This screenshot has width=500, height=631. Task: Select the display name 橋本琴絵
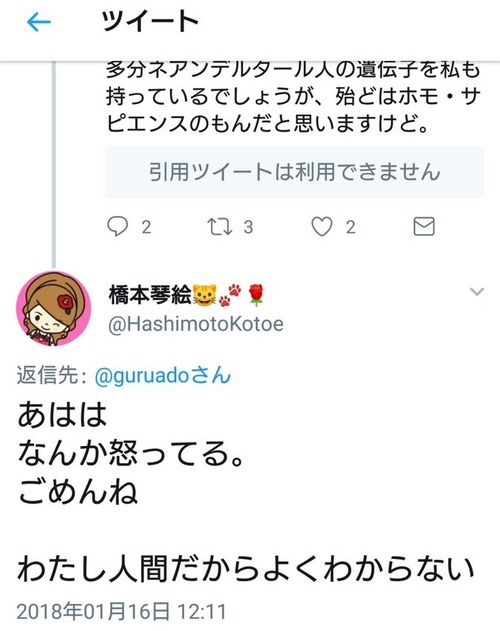click(x=150, y=295)
